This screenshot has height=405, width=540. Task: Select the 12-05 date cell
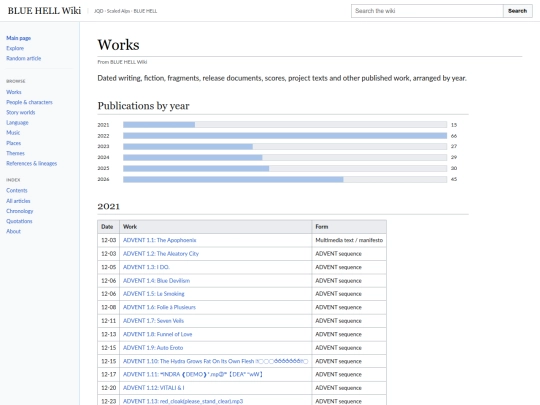click(x=108, y=267)
